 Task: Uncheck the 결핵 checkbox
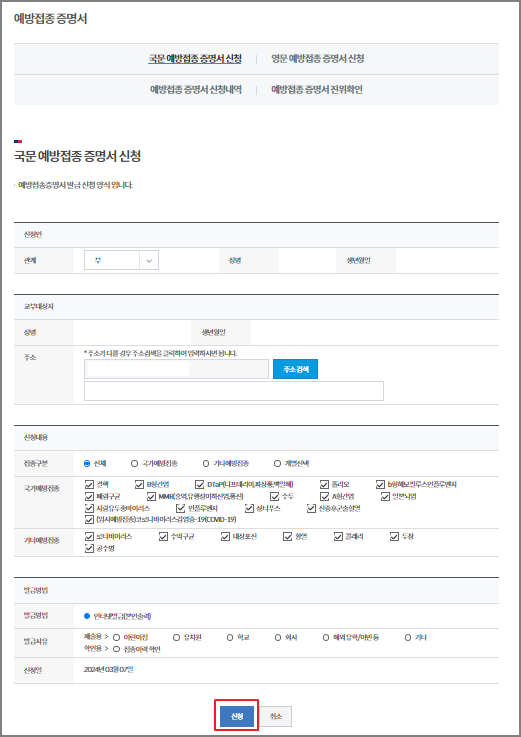(x=89, y=484)
